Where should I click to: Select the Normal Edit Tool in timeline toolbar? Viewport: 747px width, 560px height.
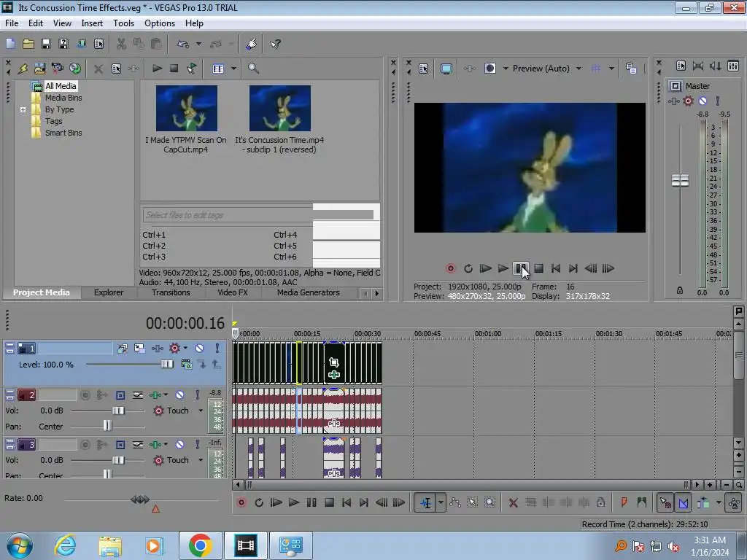pos(426,502)
